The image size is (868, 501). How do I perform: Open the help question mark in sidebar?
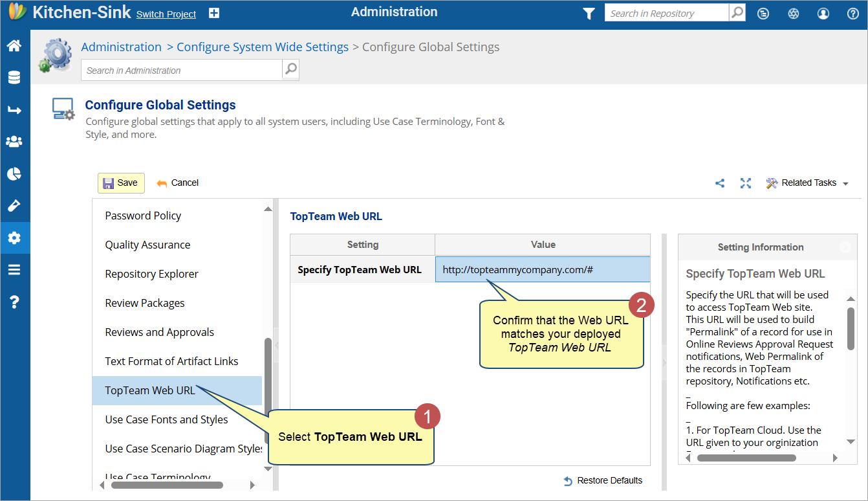click(14, 302)
